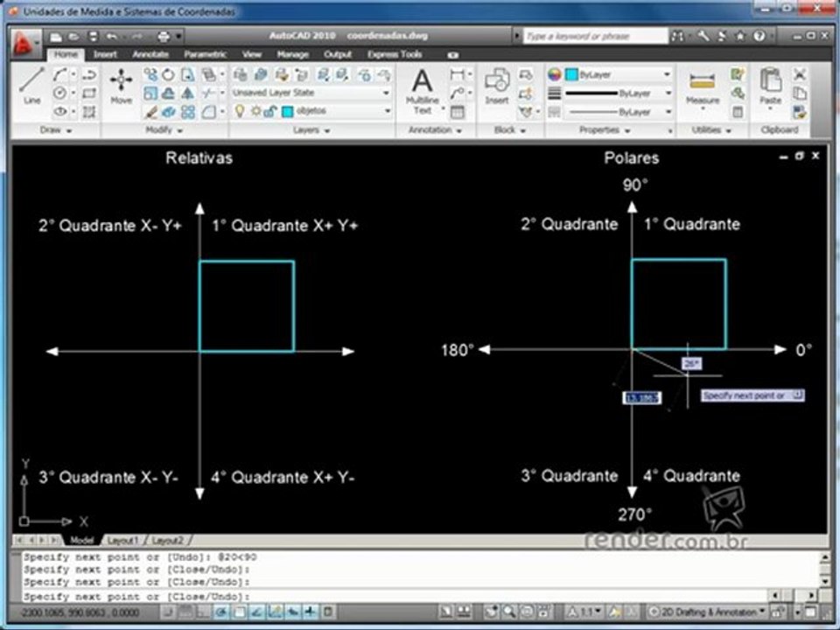This screenshot has height=630, width=840.
Task: Expand the Block panel
Action: [509, 129]
